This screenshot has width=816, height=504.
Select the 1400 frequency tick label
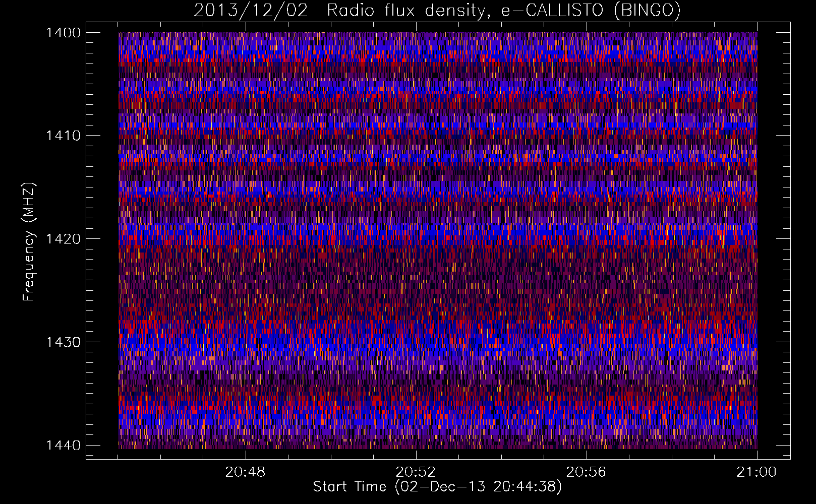[x=63, y=33]
